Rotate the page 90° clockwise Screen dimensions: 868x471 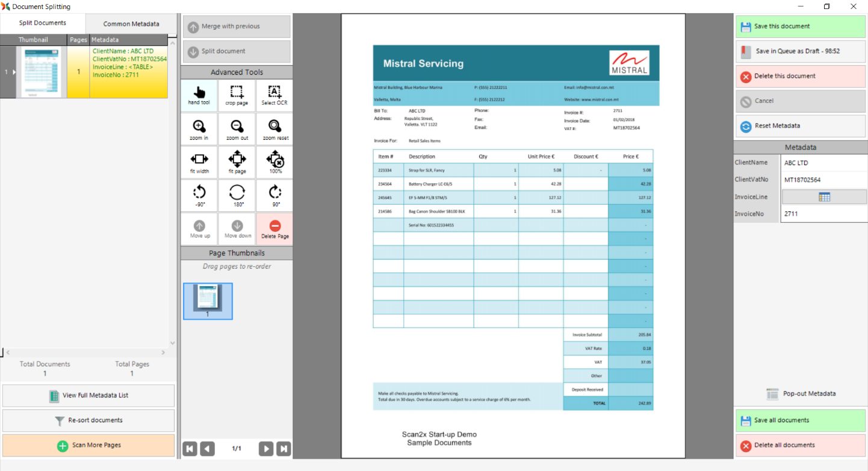point(274,196)
